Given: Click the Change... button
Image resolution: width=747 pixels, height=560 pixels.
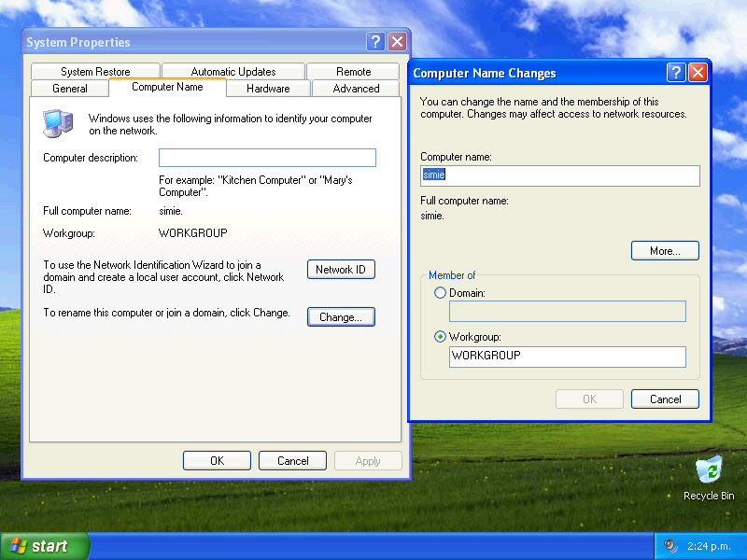Looking at the screenshot, I should point(341,317).
